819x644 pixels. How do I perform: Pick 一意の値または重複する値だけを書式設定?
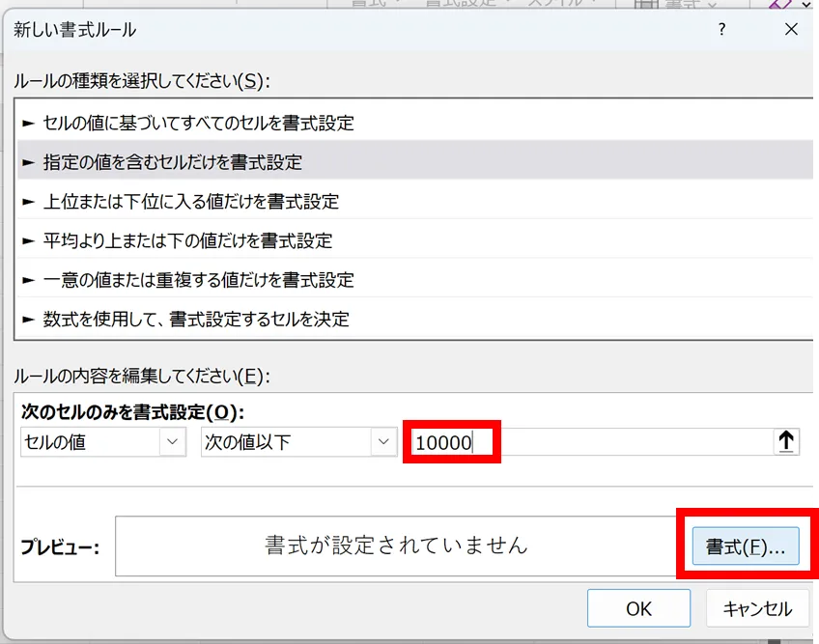pyautogui.click(x=198, y=279)
